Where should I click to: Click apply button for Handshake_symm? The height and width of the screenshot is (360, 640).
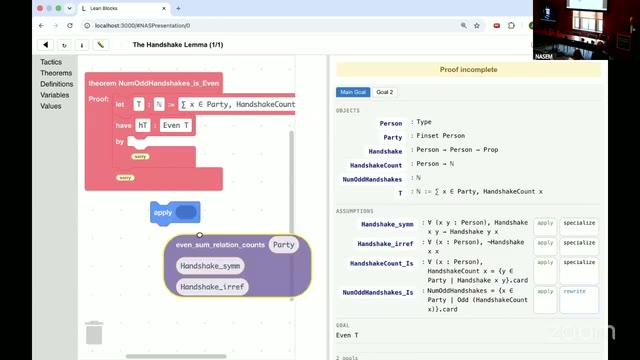click(x=545, y=227)
